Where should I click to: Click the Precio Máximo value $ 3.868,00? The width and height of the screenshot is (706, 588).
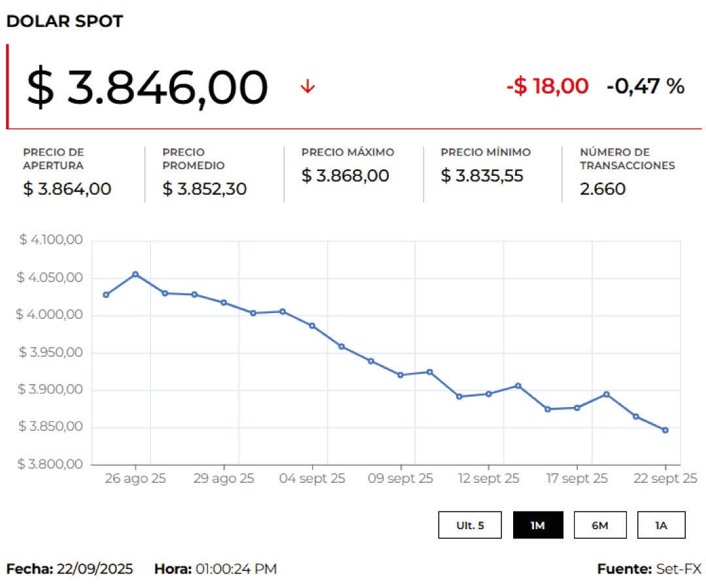[x=345, y=176]
